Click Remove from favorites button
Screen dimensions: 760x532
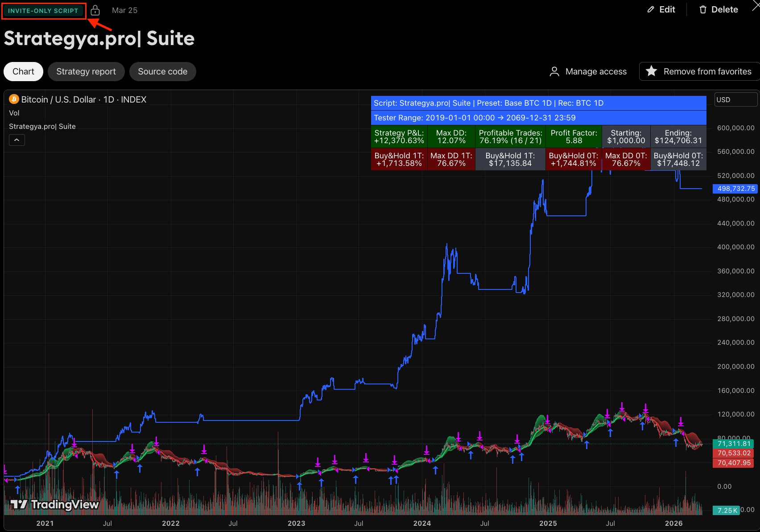[x=699, y=71]
